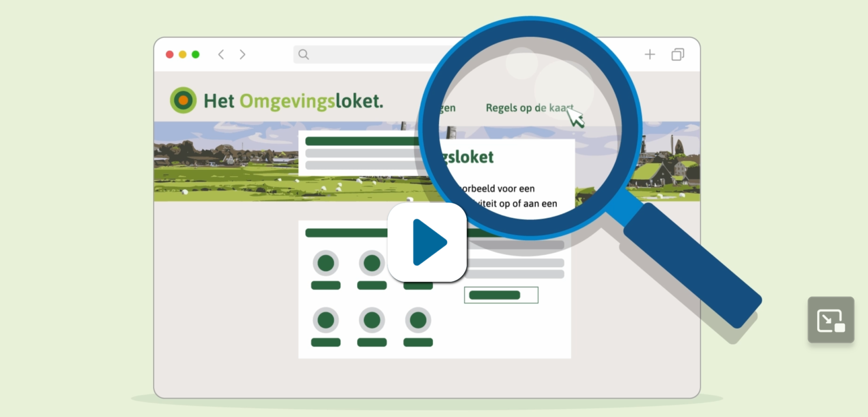Viewport: 868px width, 417px height.
Task: Open the 'Regels op de kaart' menu item
Action: [529, 108]
